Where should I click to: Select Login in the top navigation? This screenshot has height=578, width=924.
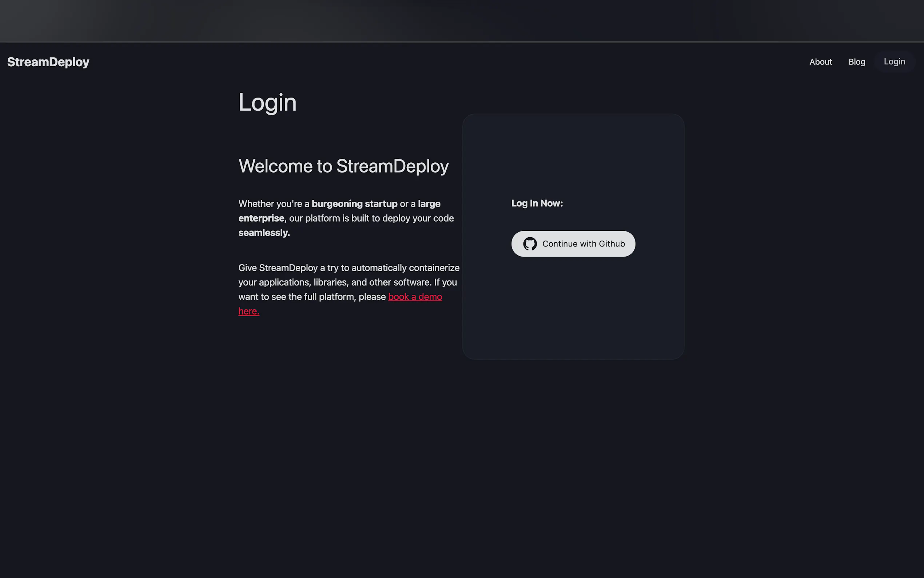894,62
